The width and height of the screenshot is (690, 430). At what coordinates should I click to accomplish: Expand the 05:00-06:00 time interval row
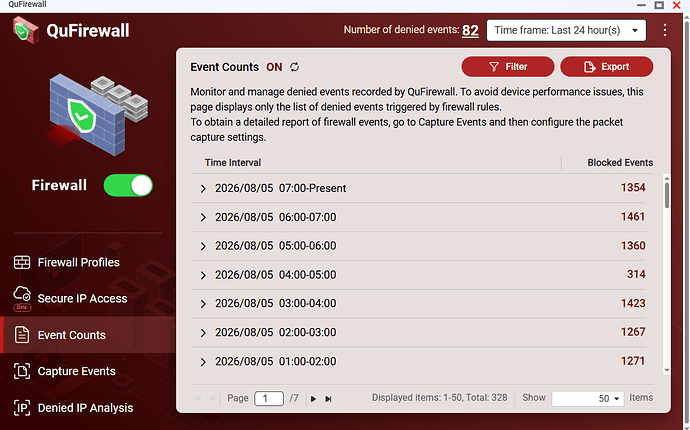(203, 246)
